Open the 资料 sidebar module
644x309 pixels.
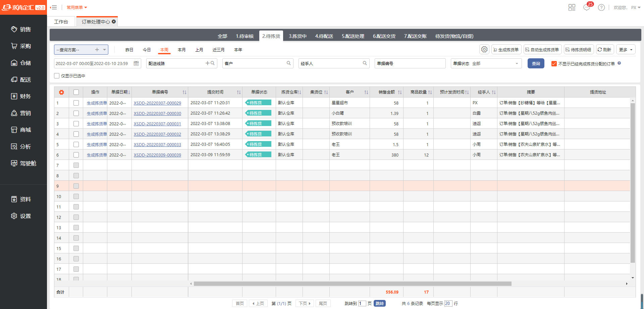[x=21, y=199]
